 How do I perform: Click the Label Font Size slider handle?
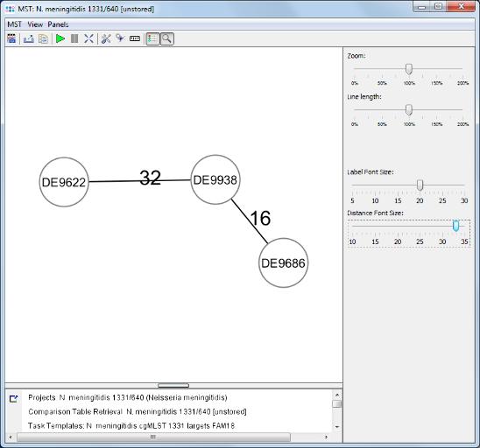pos(420,185)
